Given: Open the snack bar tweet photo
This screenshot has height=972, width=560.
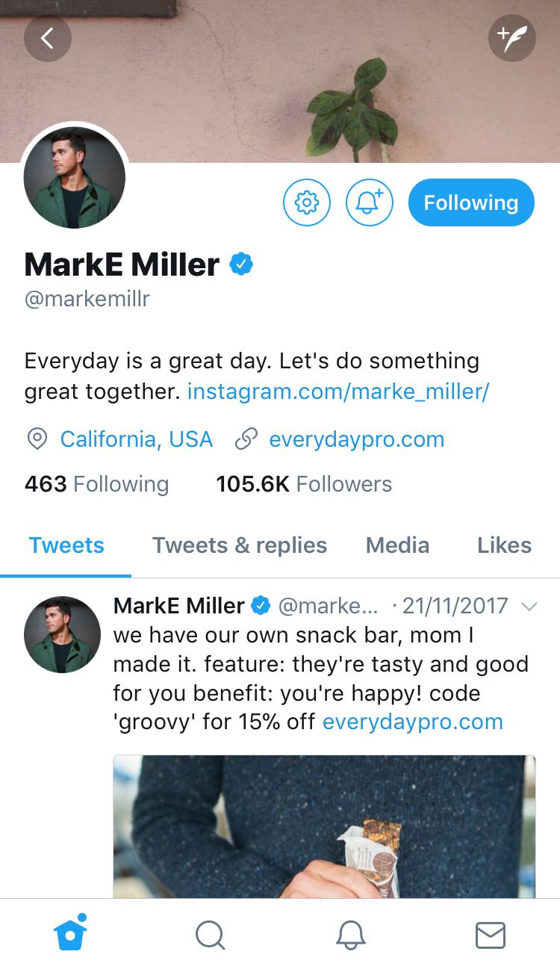Looking at the screenshot, I should pos(324,826).
